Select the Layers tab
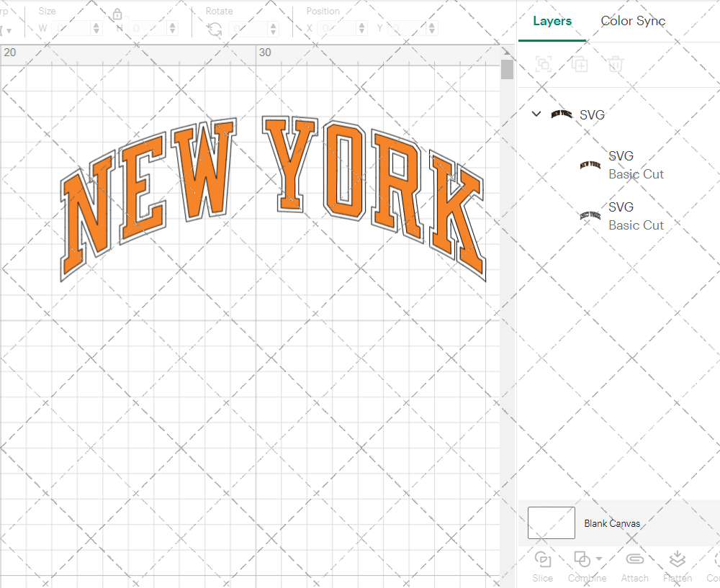The height and width of the screenshot is (588, 720). pyautogui.click(x=552, y=21)
